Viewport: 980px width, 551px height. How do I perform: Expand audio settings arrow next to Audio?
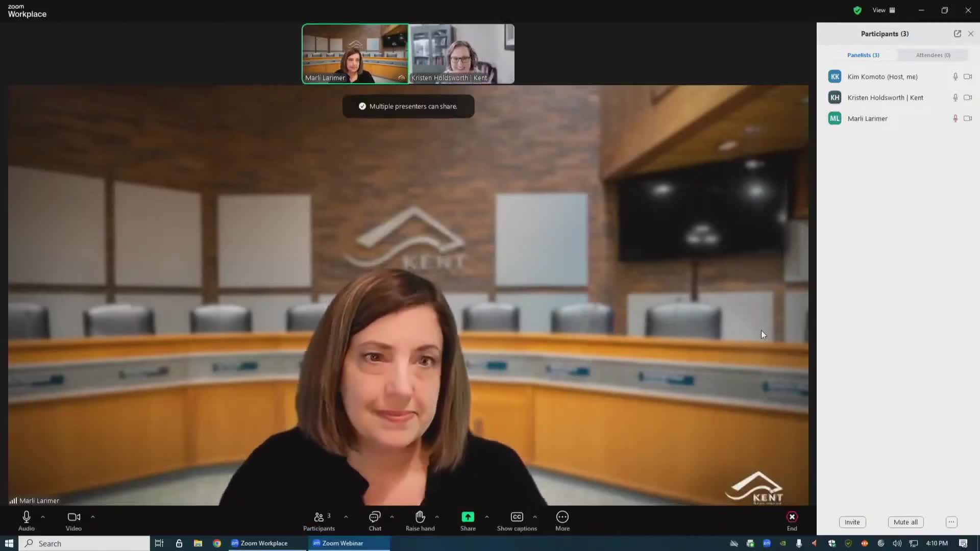click(43, 517)
